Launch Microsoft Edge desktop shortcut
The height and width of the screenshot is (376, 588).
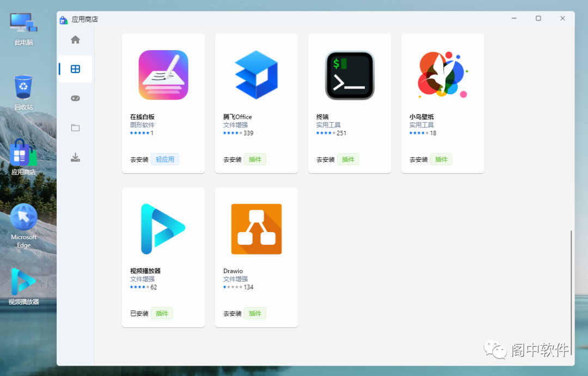pos(23,226)
